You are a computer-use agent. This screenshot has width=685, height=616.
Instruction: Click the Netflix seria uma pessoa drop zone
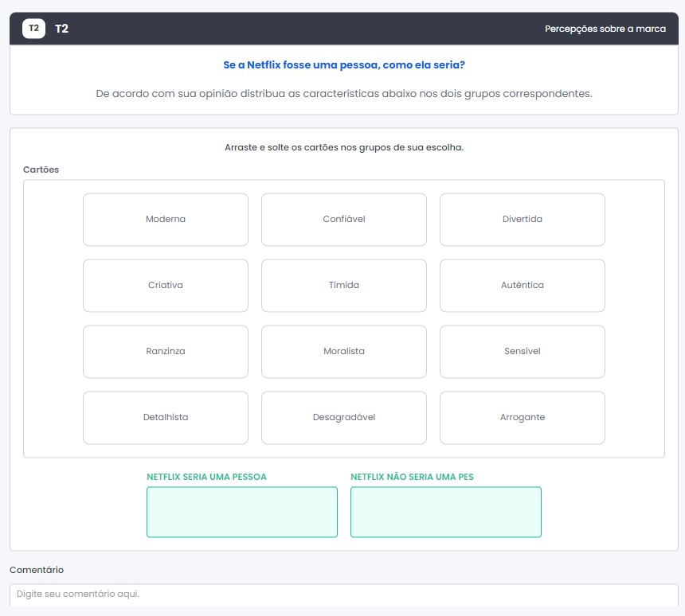242,512
